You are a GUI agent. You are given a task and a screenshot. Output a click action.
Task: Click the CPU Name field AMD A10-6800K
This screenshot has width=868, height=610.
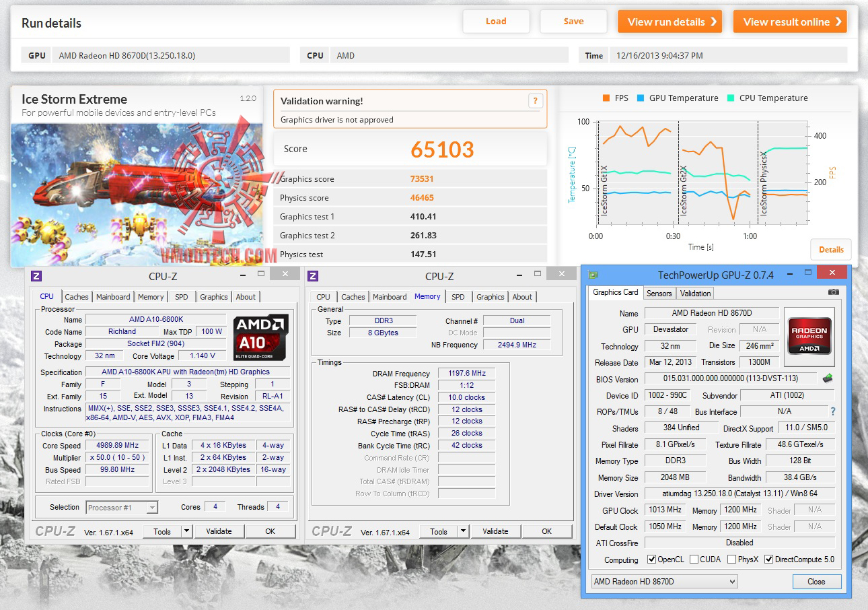(156, 319)
